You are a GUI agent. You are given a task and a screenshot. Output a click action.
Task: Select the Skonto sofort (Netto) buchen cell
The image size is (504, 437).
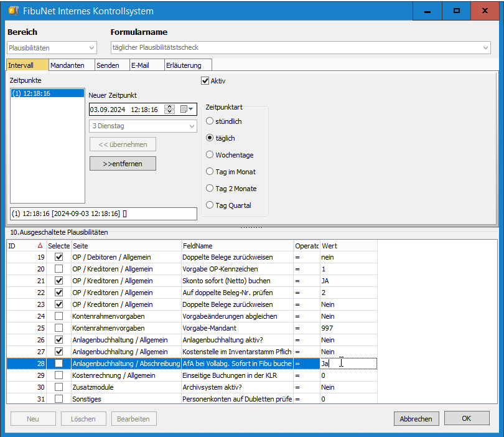(237, 281)
